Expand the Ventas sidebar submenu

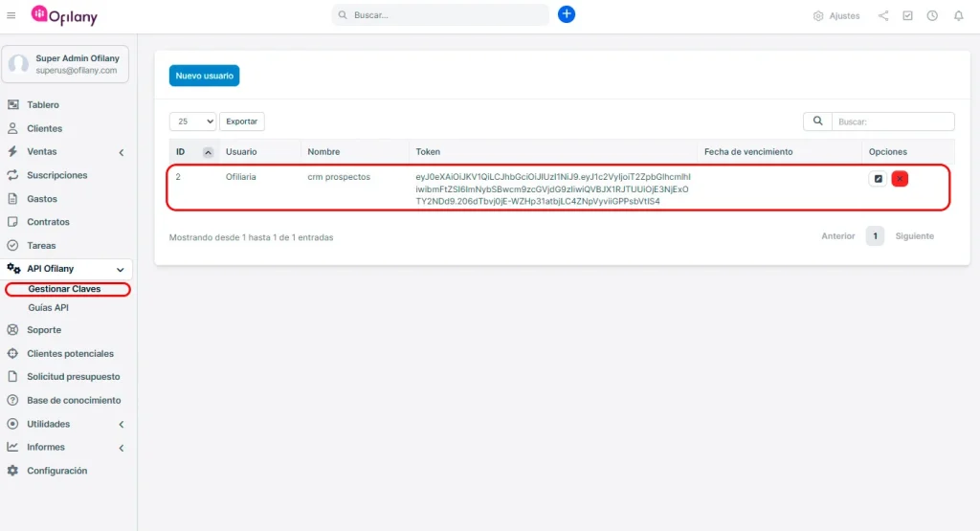(121, 152)
